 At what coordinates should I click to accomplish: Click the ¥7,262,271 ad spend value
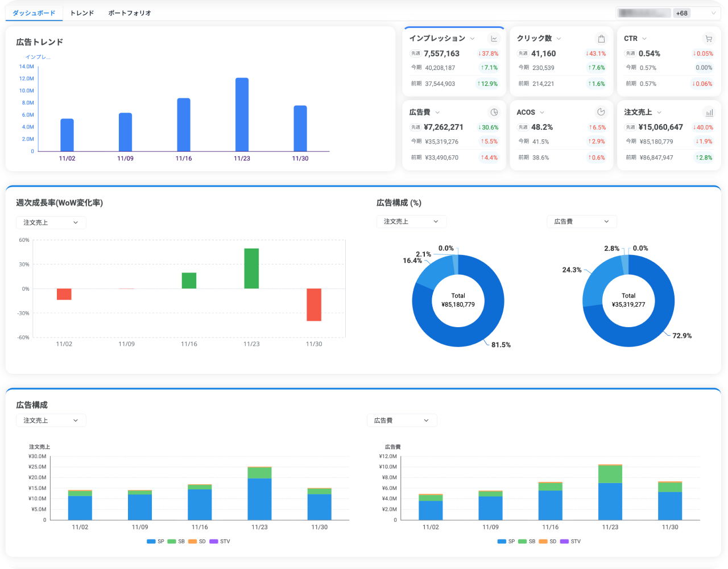tap(444, 127)
